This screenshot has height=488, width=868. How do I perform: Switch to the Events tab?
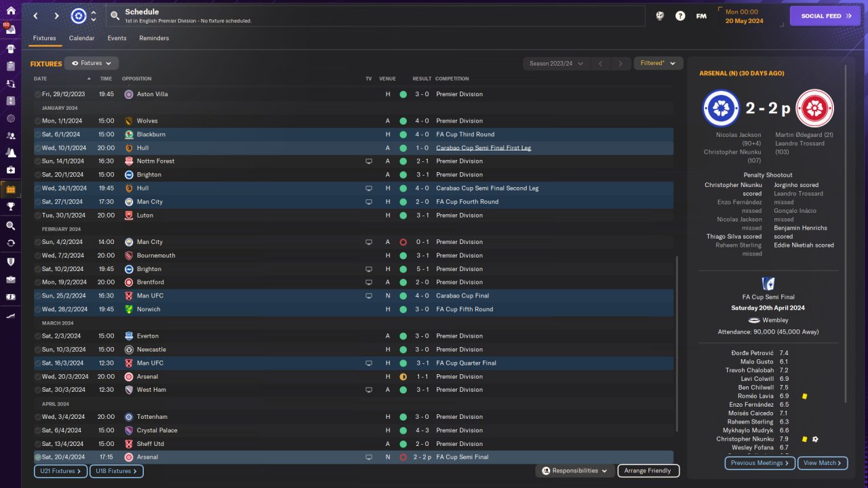[117, 38]
